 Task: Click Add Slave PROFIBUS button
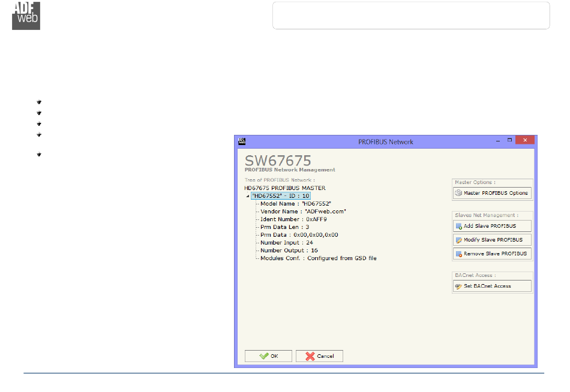[492, 226]
